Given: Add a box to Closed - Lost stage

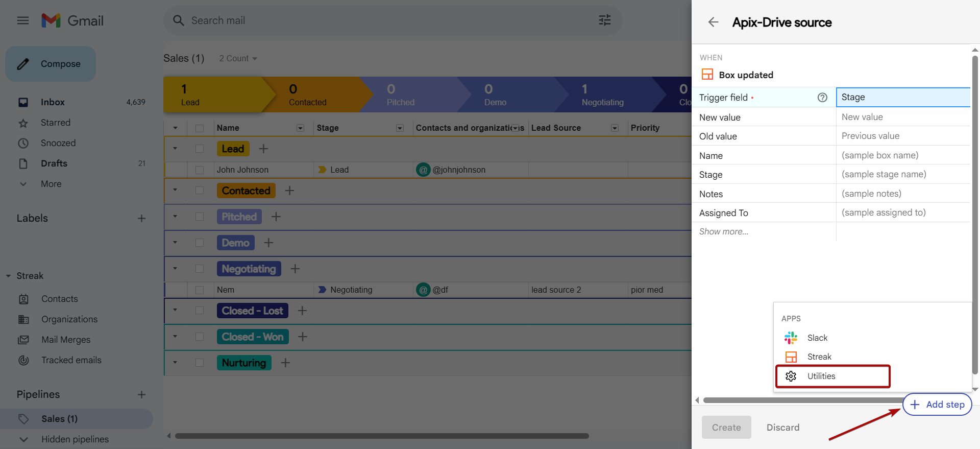Looking at the screenshot, I should click(x=302, y=311).
